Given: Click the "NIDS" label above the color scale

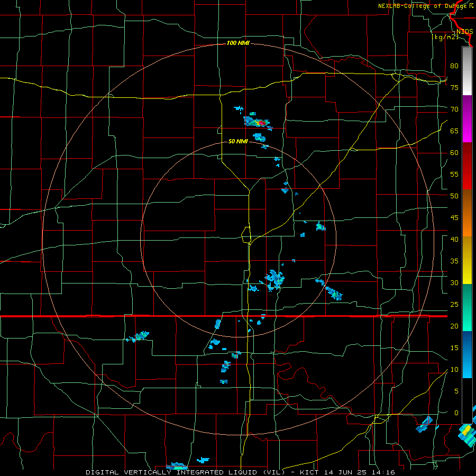Looking at the screenshot, I should 464,32.
